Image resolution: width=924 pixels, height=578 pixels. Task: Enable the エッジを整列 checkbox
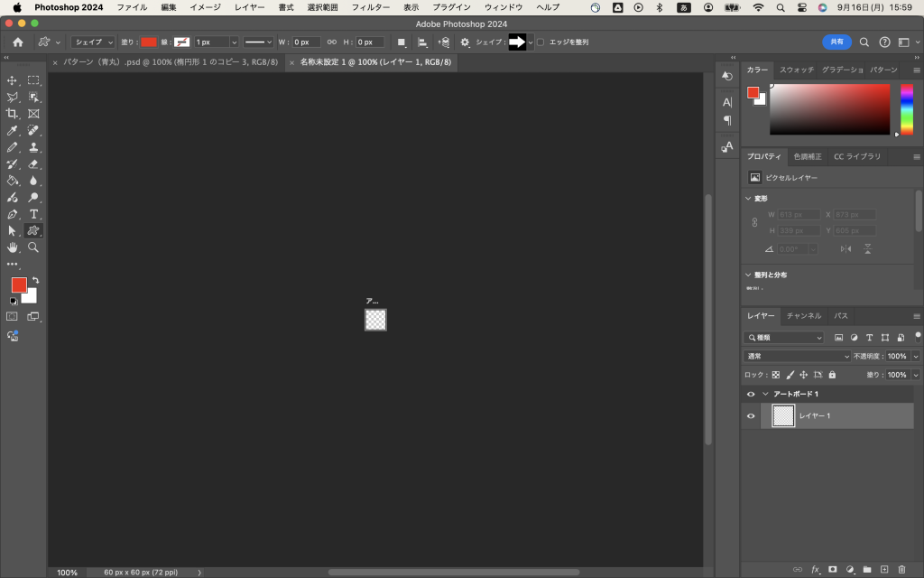click(x=541, y=42)
